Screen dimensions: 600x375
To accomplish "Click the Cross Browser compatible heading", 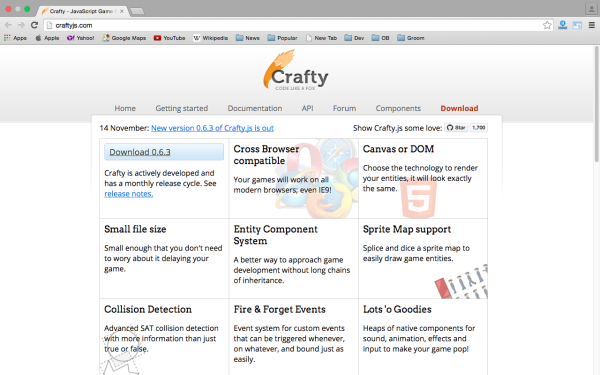I will click(266, 155).
